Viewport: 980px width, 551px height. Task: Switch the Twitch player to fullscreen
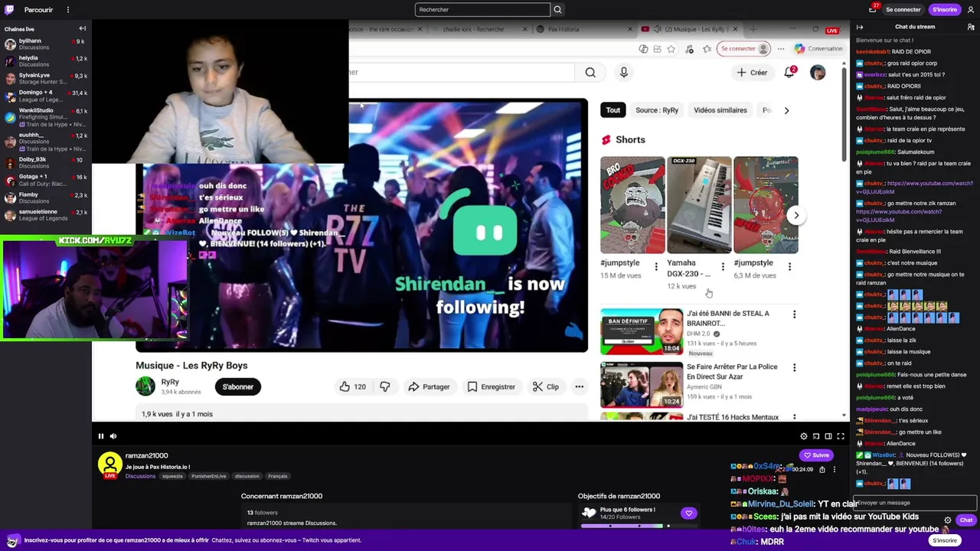(841, 436)
